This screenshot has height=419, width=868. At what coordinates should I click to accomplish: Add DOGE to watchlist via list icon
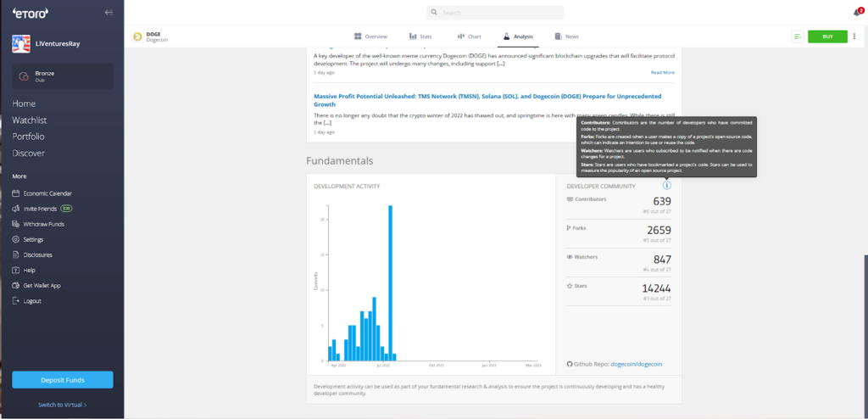[797, 36]
